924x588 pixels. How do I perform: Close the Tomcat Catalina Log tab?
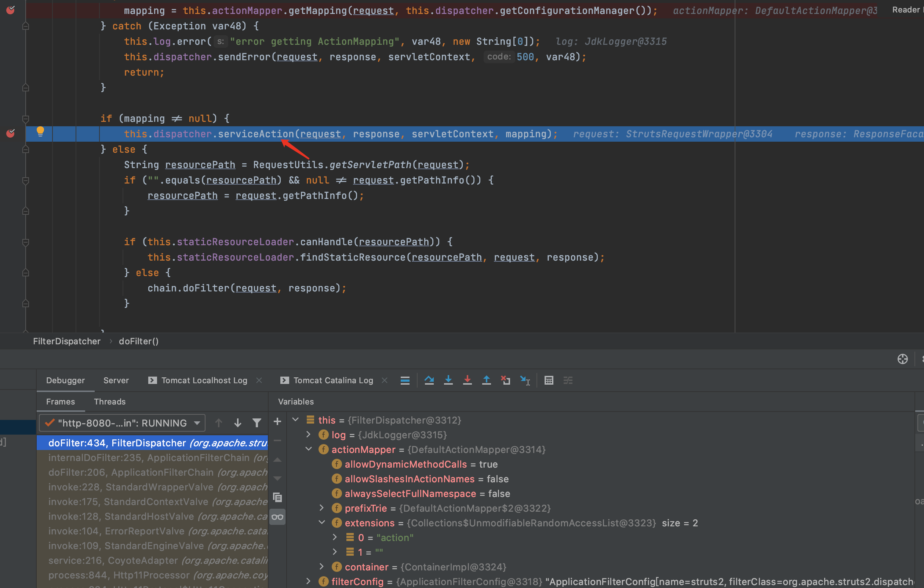pyautogui.click(x=385, y=380)
